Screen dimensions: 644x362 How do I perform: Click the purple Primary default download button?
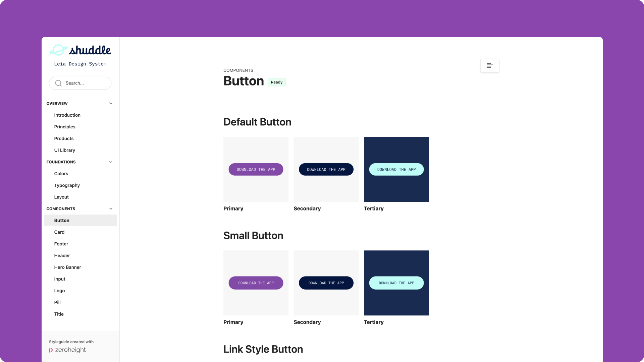(x=256, y=169)
